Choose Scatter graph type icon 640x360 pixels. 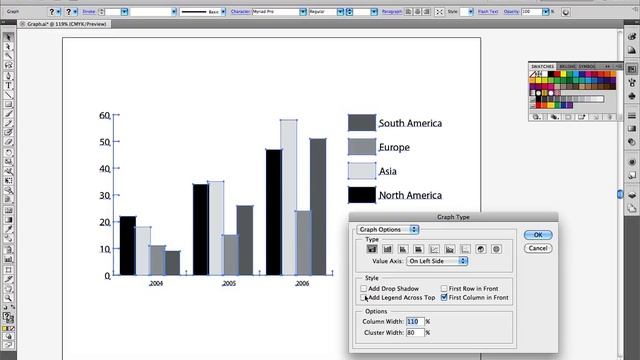click(465, 249)
